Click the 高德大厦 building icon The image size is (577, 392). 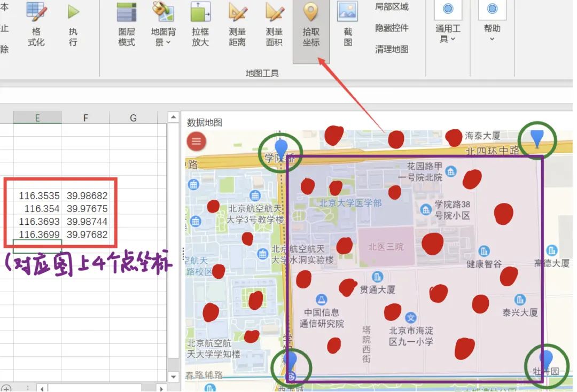point(551,250)
